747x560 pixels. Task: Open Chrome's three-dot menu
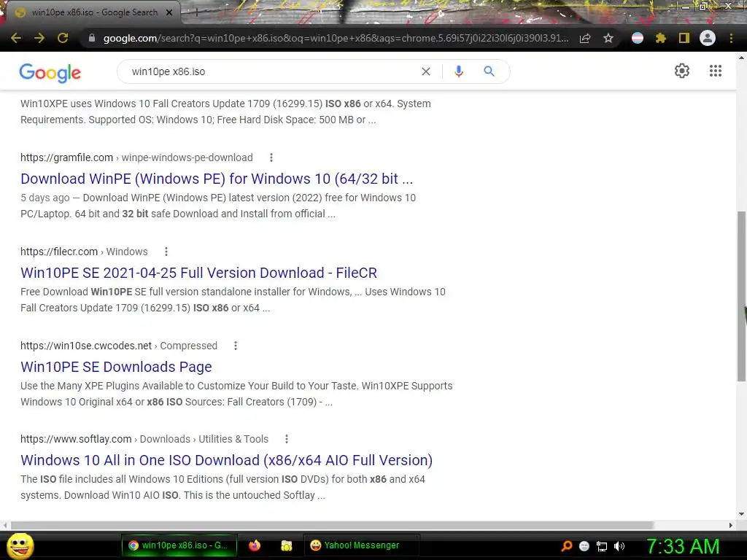[731, 38]
